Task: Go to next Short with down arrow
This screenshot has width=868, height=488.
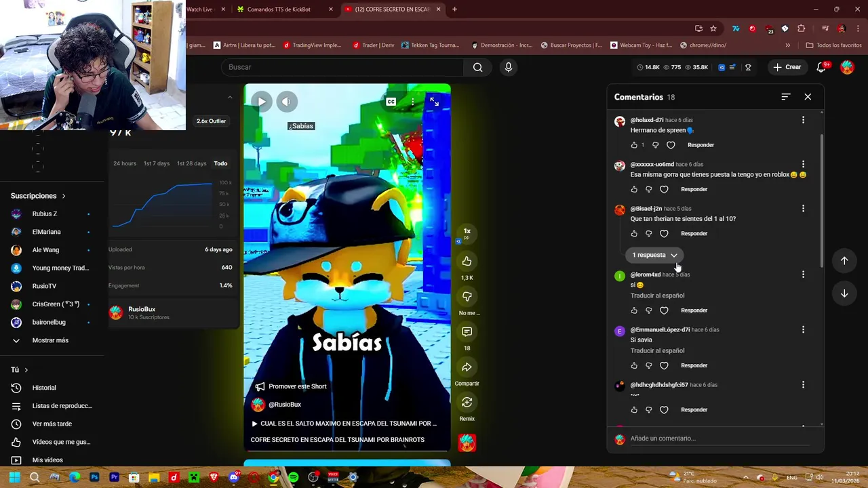Action: [844, 293]
